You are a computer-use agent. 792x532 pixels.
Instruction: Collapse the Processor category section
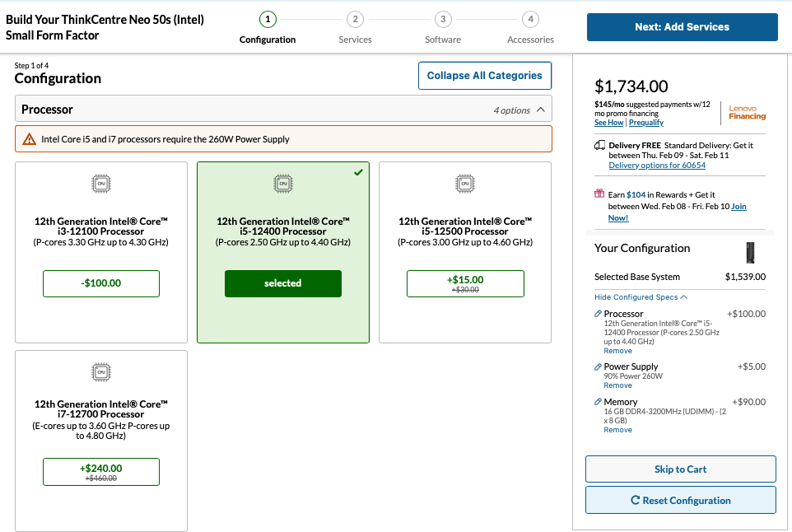[540, 110]
